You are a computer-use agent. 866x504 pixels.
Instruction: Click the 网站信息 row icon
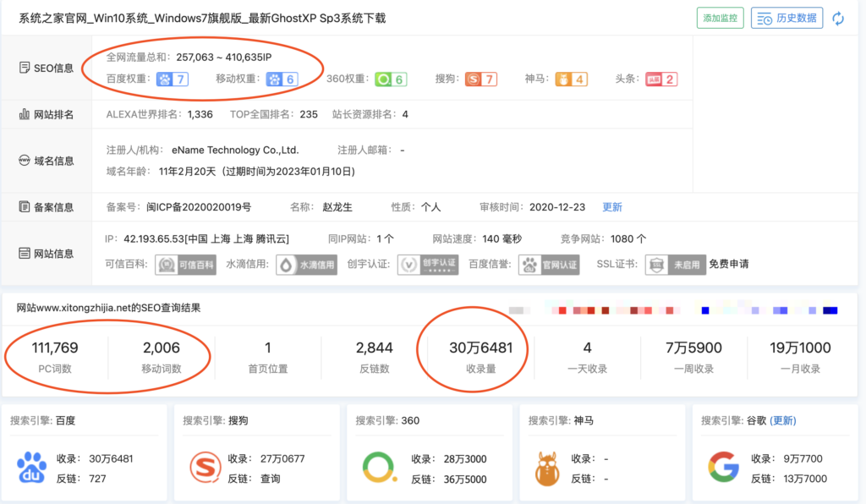[25, 254]
